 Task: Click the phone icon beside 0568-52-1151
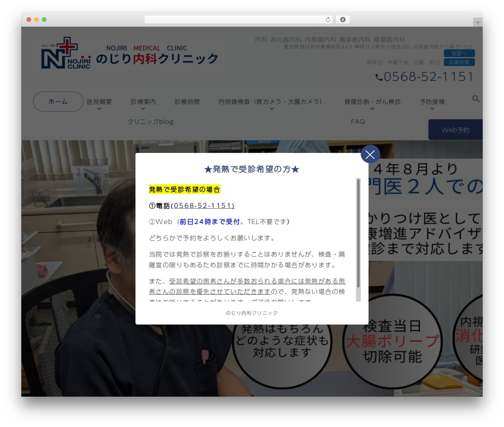point(379,77)
